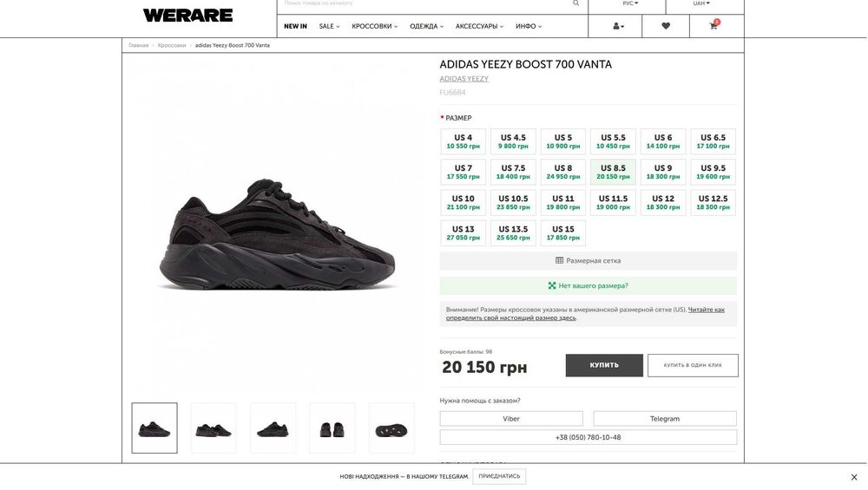Contact via Viber button

point(511,419)
